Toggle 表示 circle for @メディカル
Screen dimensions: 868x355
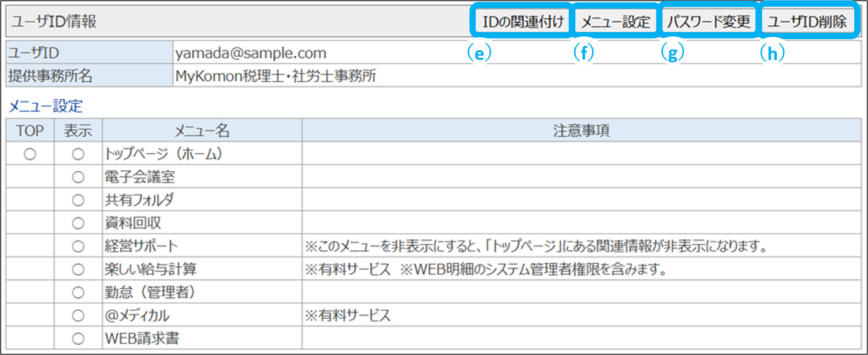click(78, 315)
